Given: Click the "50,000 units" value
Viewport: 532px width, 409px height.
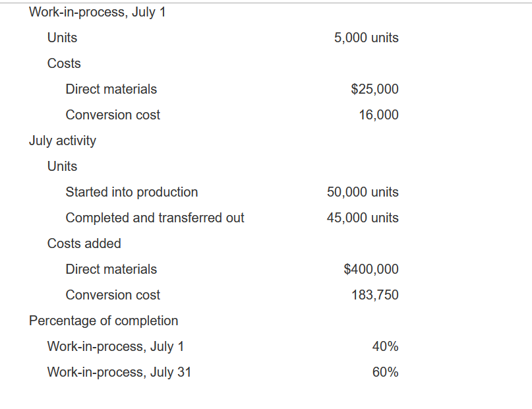Looking at the screenshot, I should pos(363,192).
